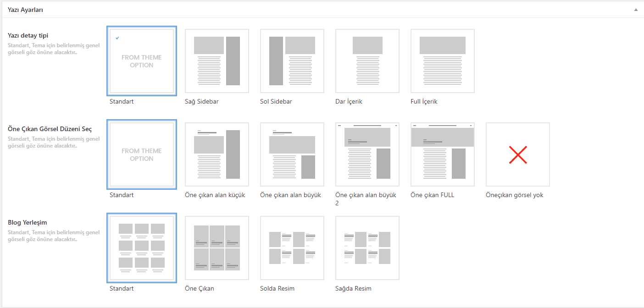Select the Öne Çıkan blog layout thumbnail
The height and width of the screenshot is (308, 644).
pos(217,248)
